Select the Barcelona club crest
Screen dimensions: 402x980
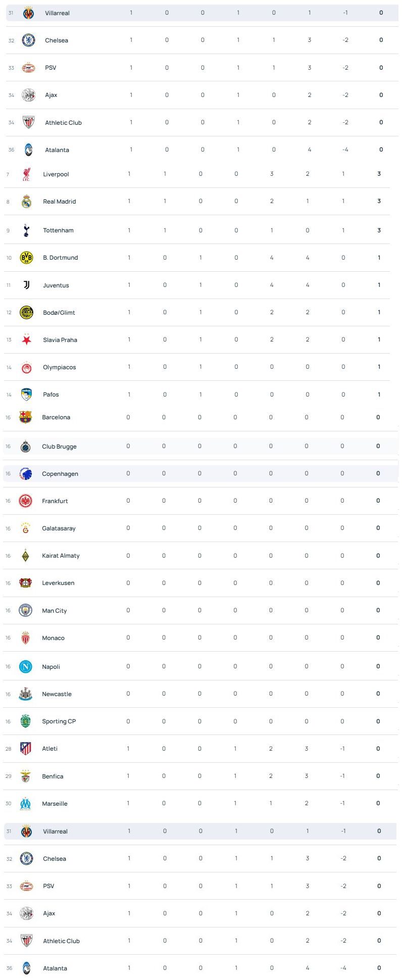point(25,417)
